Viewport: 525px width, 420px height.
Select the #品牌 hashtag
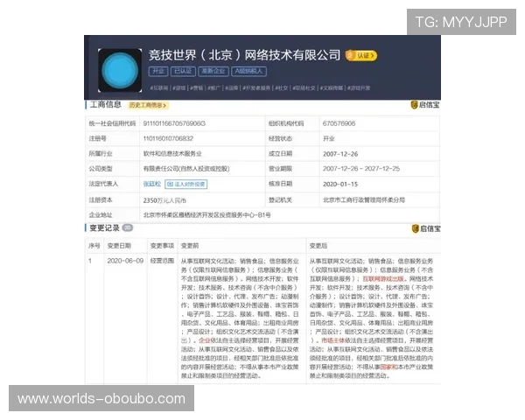[232, 88]
